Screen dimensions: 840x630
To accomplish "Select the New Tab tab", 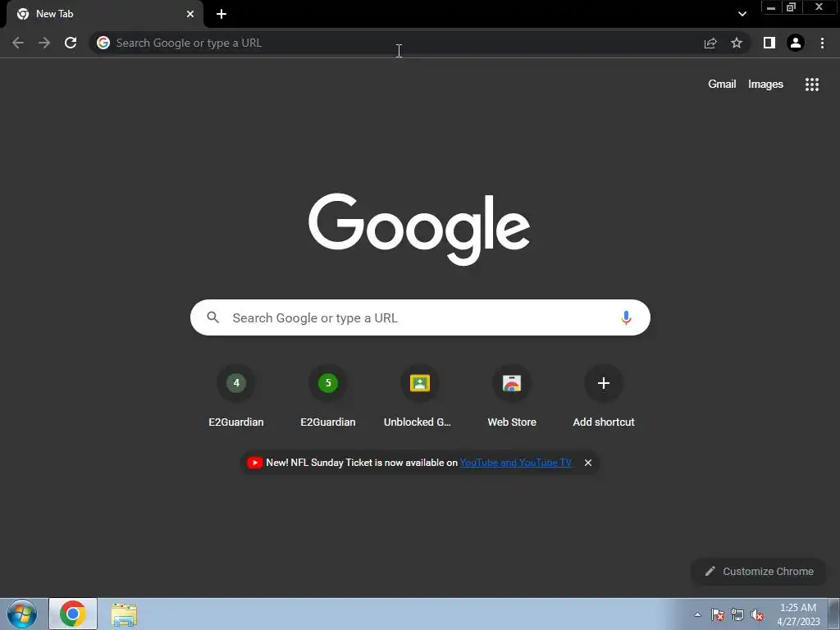I will click(x=104, y=14).
